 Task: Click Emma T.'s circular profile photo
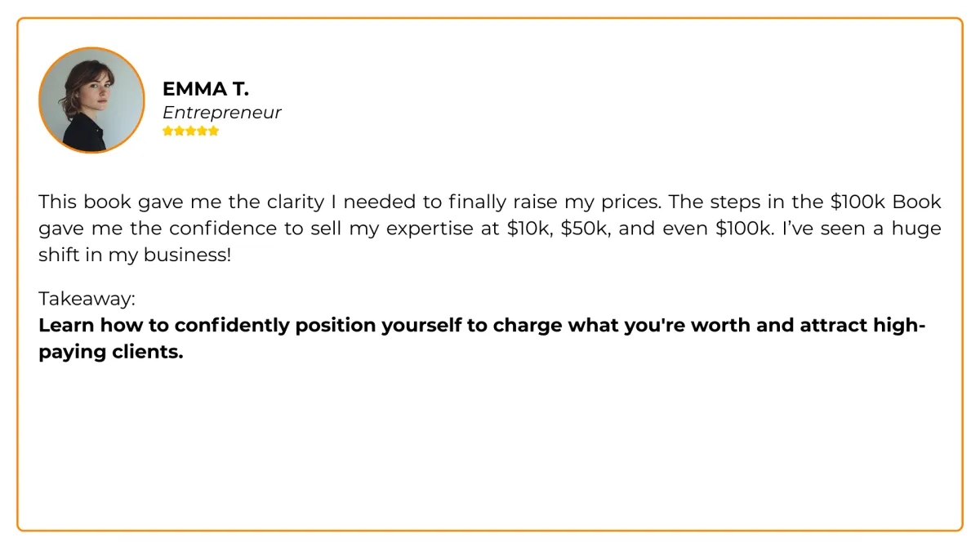click(91, 100)
